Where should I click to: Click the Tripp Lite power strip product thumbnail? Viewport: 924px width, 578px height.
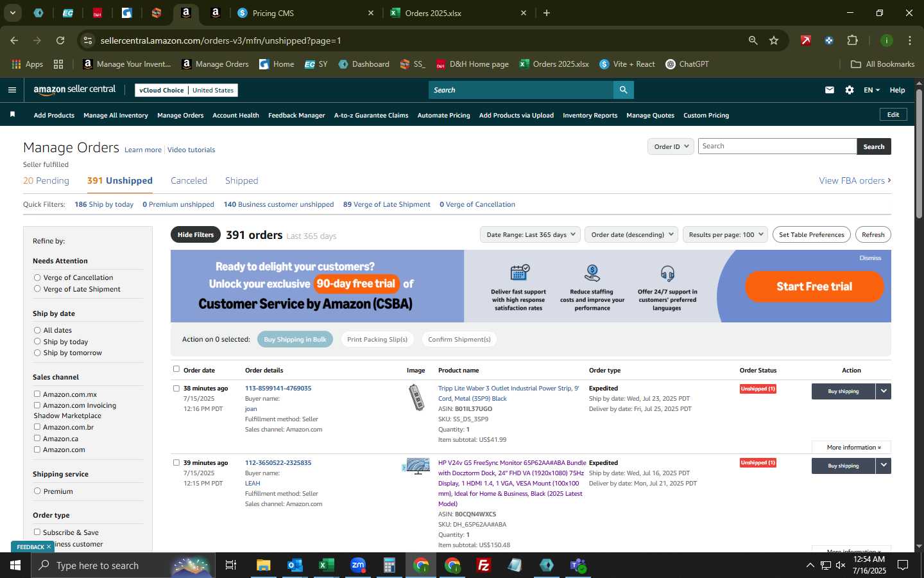pyautogui.click(x=417, y=398)
